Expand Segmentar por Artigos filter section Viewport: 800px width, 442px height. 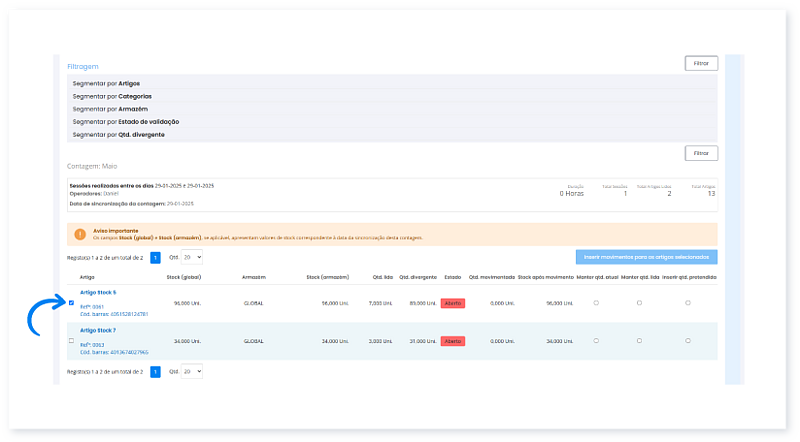107,83
